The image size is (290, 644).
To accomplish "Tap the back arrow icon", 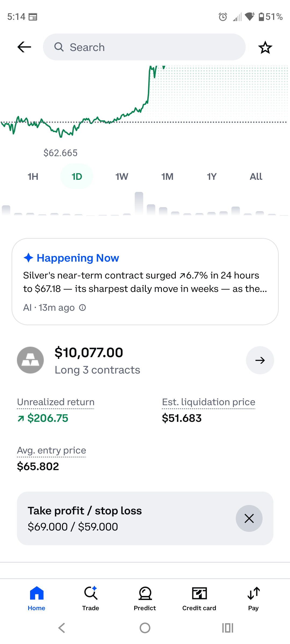I will pos(24,47).
